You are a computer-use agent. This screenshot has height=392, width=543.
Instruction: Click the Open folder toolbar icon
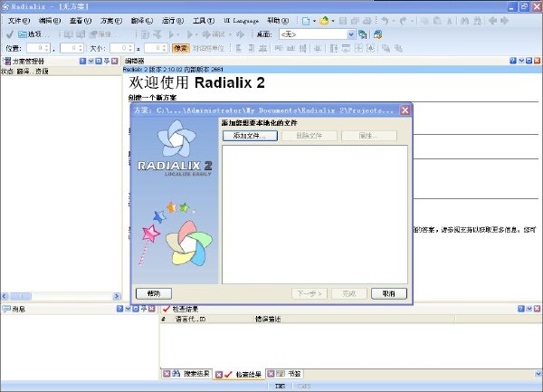324,21
